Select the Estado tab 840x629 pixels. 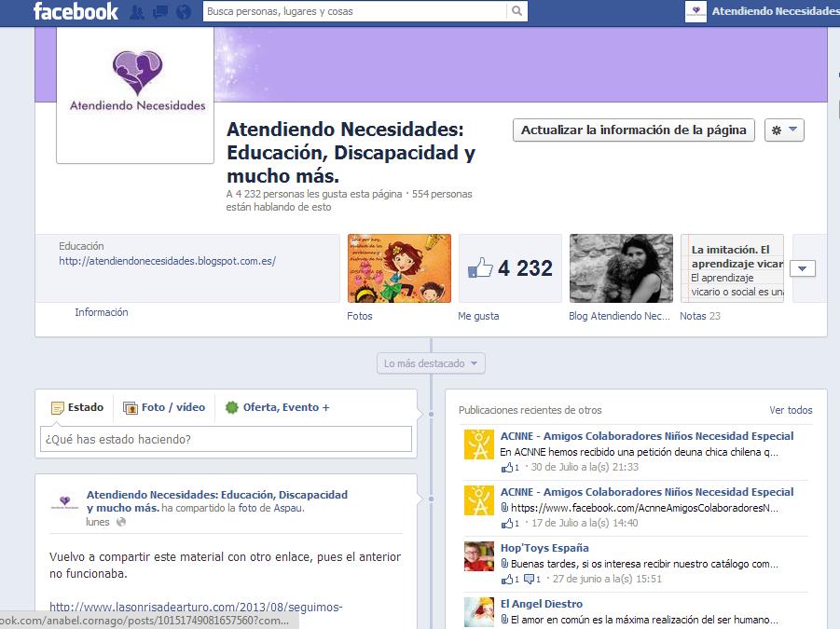click(77, 407)
